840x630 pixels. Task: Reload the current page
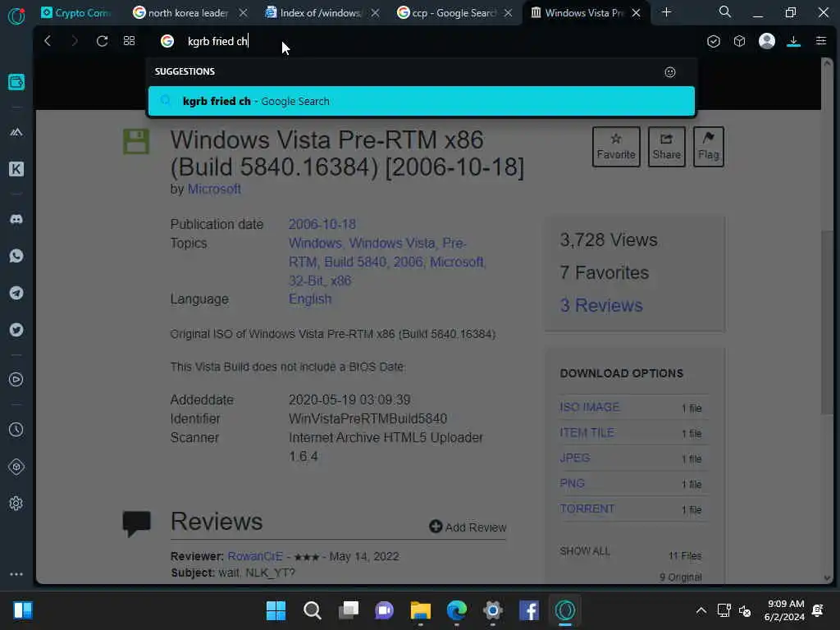(102, 41)
